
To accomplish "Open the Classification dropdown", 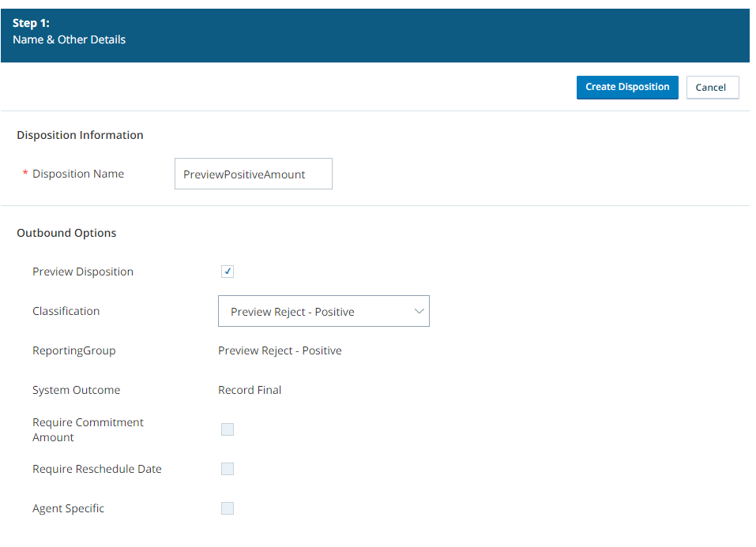I will 324,311.
